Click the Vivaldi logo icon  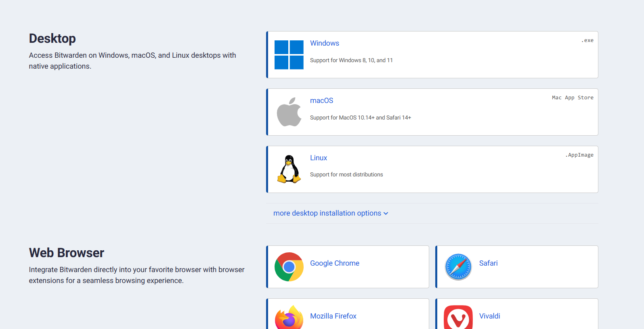tap(458, 317)
